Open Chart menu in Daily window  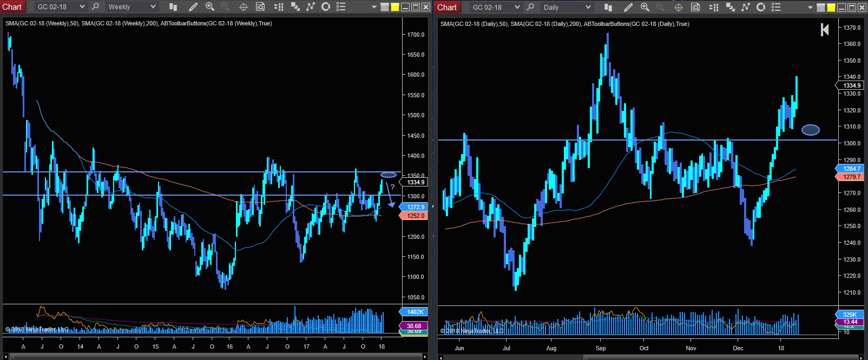click(x=448, y=7)
